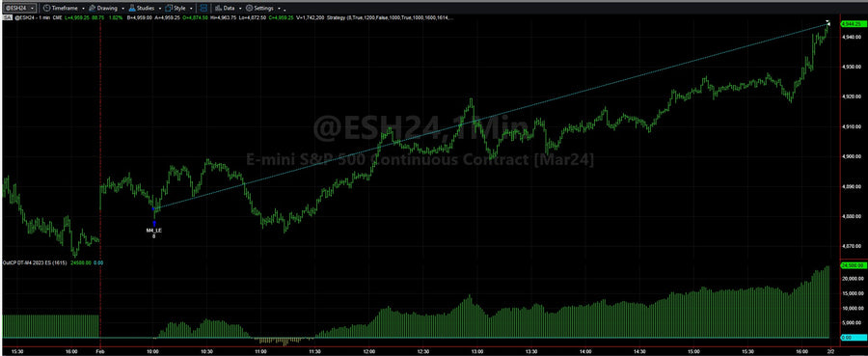Click the open 'O=4,874.50' text
This screenshot has width=868, height=356.
[196, 17]
